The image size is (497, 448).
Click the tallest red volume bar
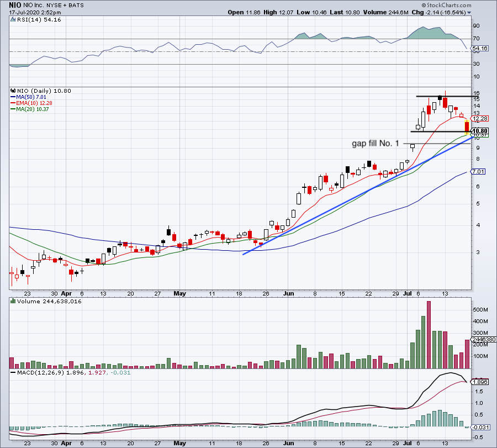pyautogui.click(x=429, y=335)
